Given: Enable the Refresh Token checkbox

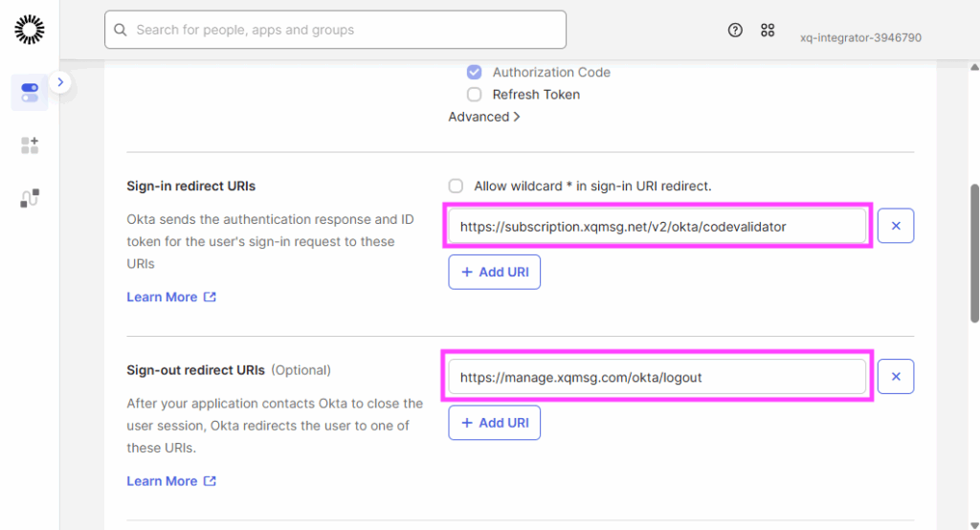Looking at the screenshot, I should point(474,95).
